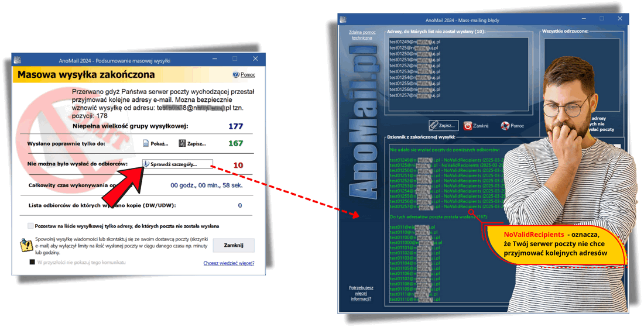Click sent log entry test0110@
The width and height of the screenshot is (644, 327).
(x=413, y=232)
